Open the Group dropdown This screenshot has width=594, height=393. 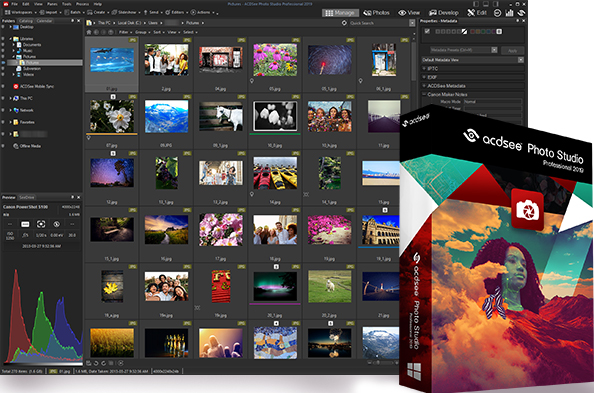coord(142,32)
